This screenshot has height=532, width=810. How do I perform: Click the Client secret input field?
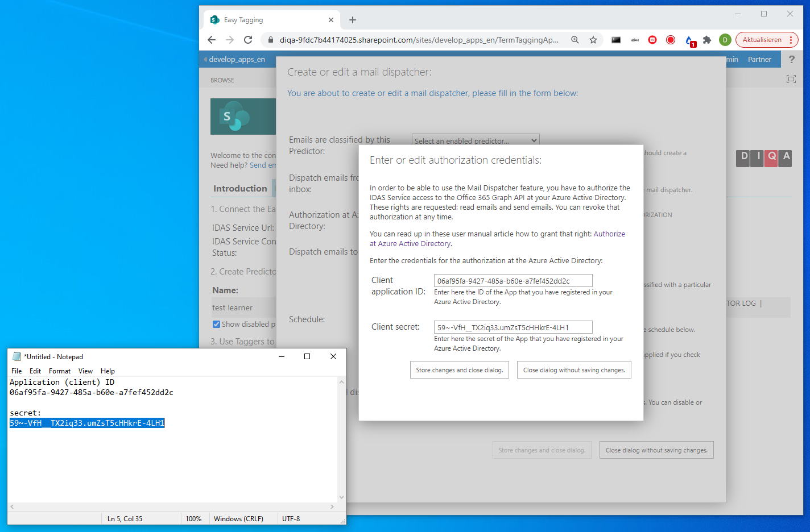click(x=513, y=327)
